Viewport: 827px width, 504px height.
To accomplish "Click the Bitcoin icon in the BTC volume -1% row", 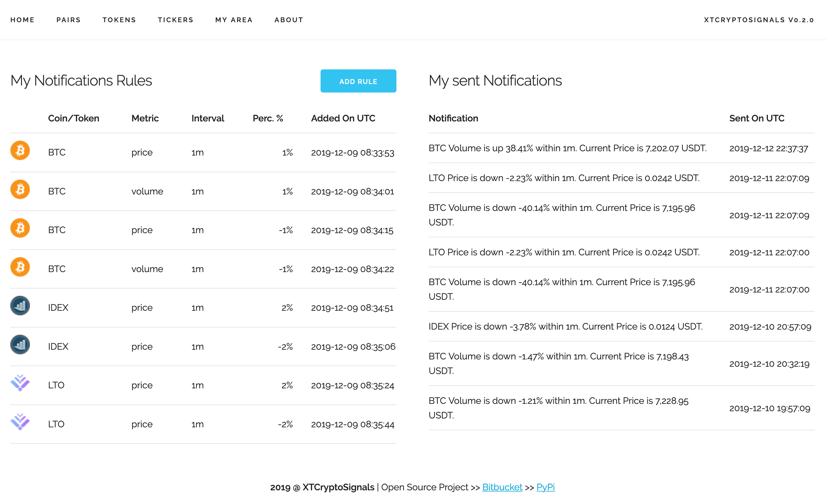I will click(20, 267).
